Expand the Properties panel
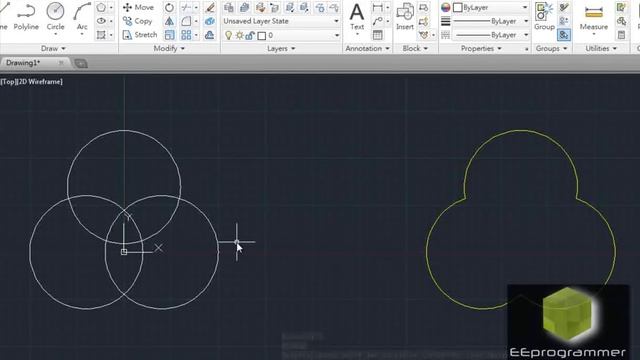The image size is (640, 360). (x=481, y=48)
